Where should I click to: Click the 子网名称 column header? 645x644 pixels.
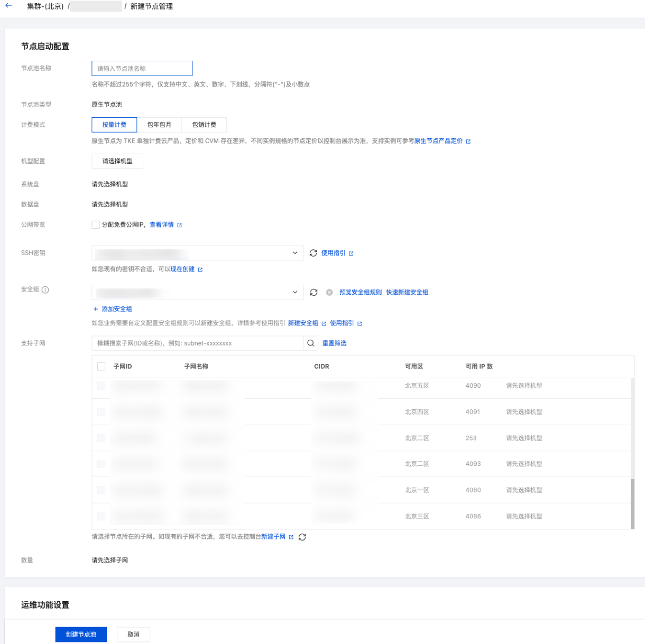196,367
